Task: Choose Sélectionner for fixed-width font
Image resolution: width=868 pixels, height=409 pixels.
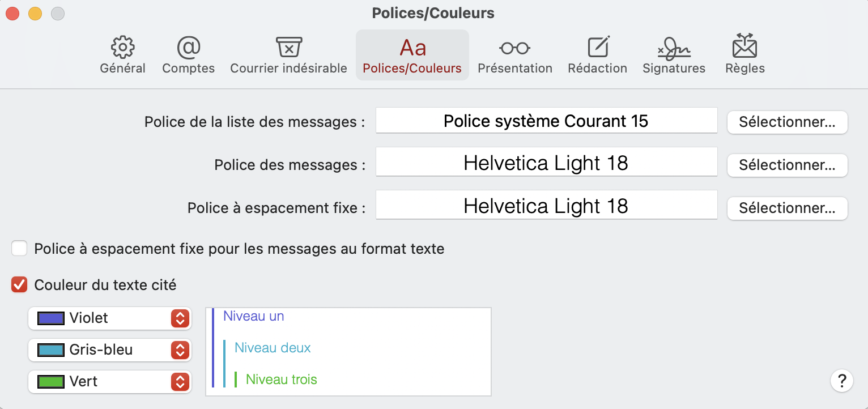Action: click(x=787, y=208)
